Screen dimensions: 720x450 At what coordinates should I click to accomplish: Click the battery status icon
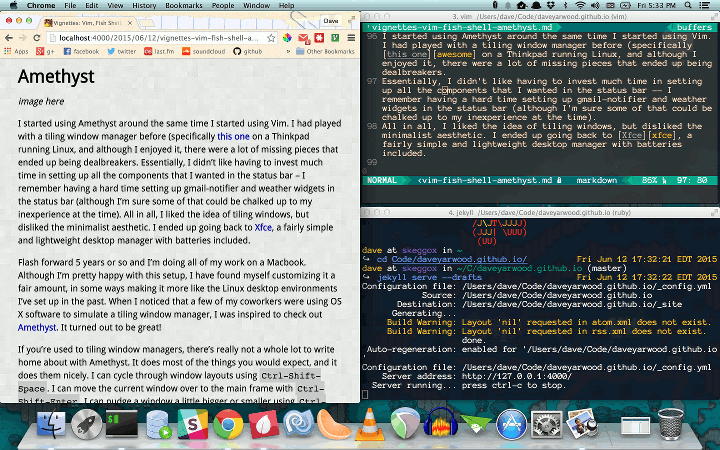point(625,6)
